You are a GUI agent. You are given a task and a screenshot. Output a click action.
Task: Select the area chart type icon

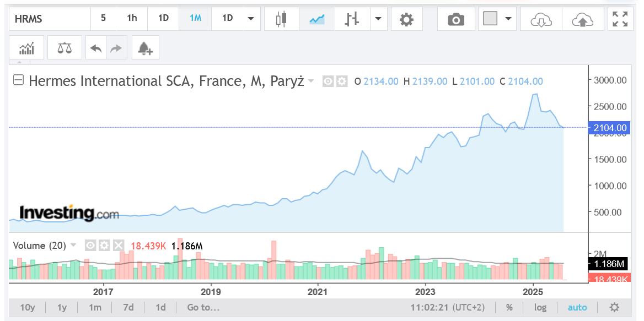coord(317,19)
